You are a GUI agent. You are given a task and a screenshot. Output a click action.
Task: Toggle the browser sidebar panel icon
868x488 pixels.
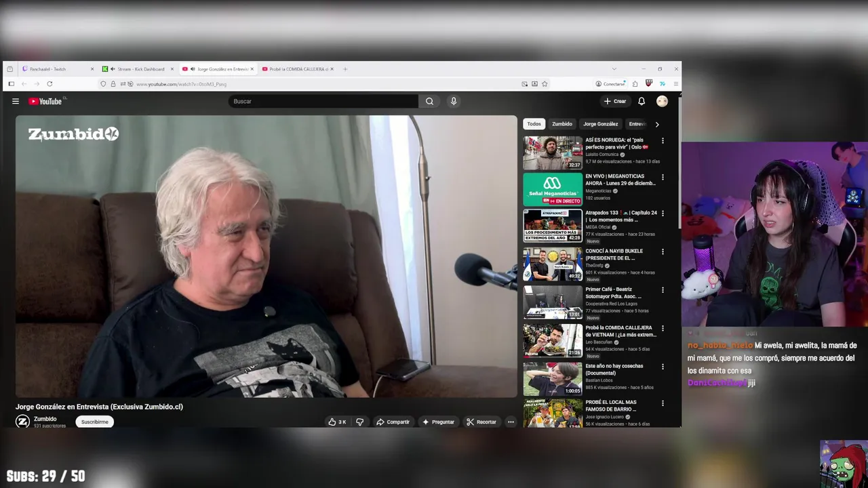click(x=11, y=84)
